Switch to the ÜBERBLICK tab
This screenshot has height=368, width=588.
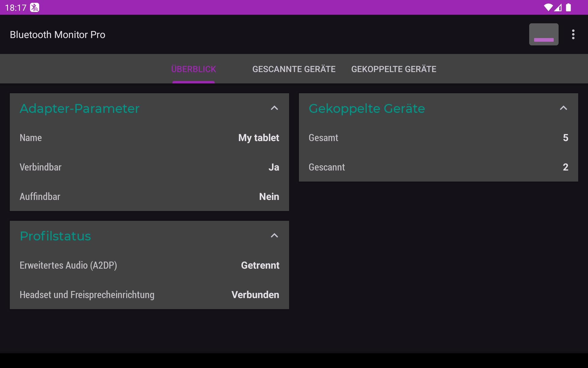point(194,69)
